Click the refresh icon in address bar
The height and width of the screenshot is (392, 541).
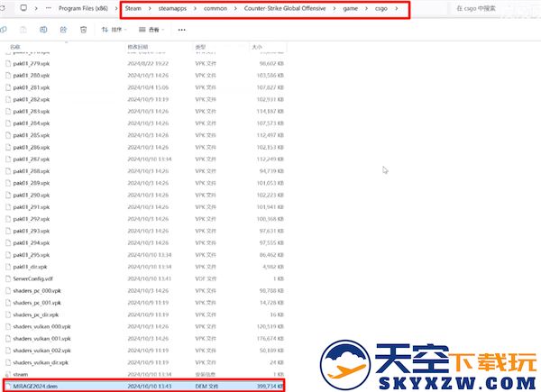(2, 7)
